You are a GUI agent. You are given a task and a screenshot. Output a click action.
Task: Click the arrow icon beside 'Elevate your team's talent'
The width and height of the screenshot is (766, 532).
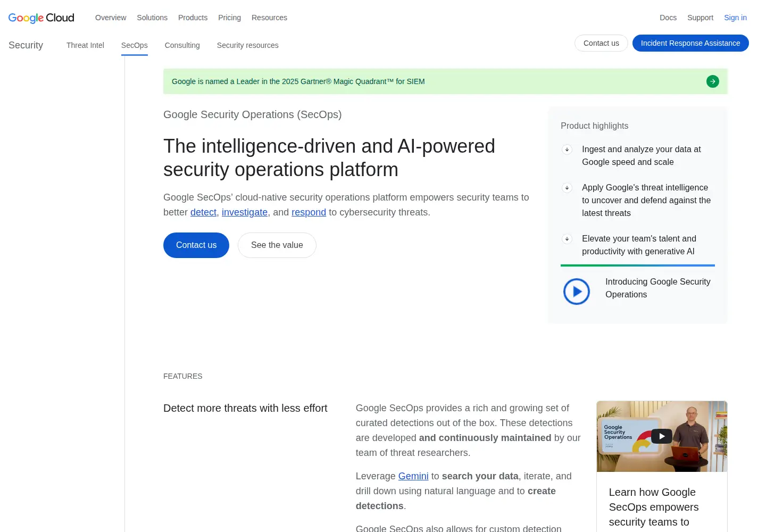567,239
